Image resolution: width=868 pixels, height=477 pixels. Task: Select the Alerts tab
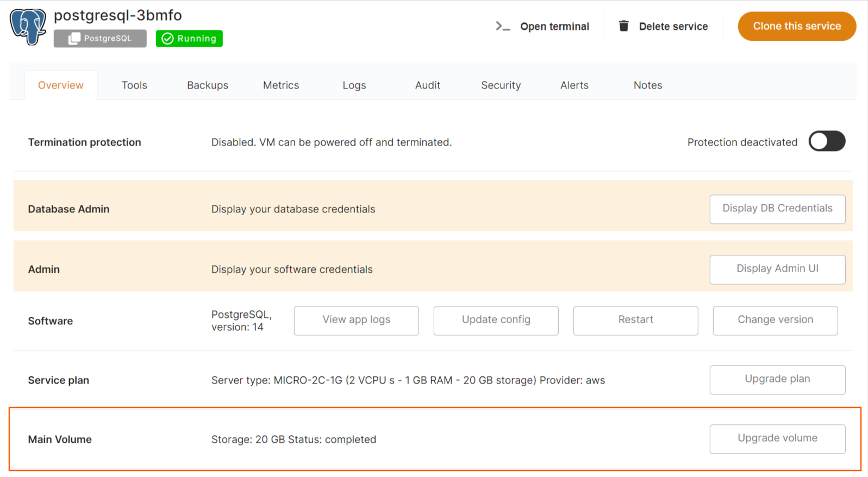point(574,85)
